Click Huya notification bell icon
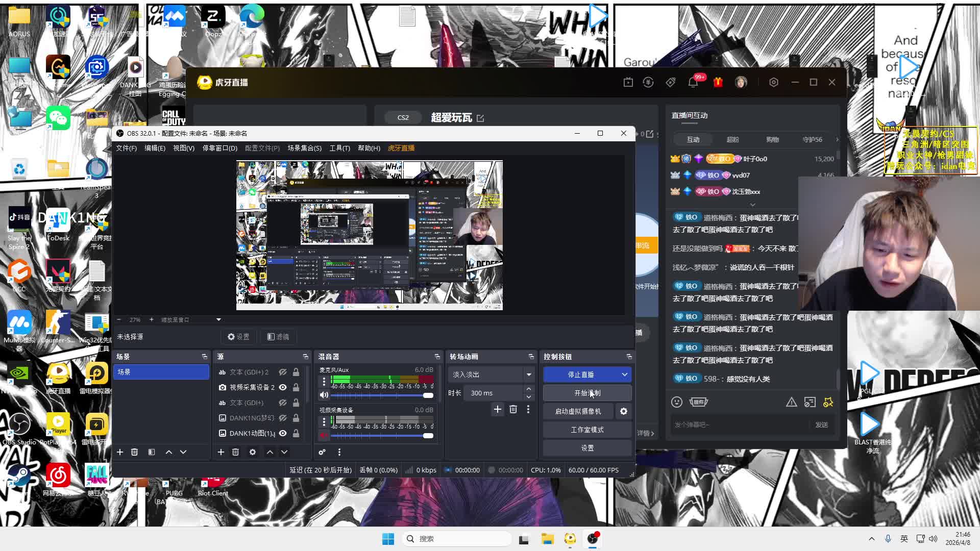Viewport: 980px width, 551px height. pyautogui.click(x=693, y=82)
